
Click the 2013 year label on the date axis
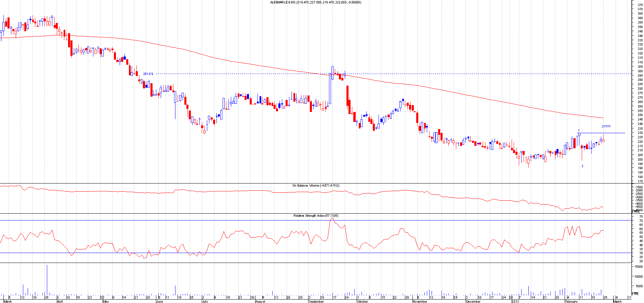(515, 302)
